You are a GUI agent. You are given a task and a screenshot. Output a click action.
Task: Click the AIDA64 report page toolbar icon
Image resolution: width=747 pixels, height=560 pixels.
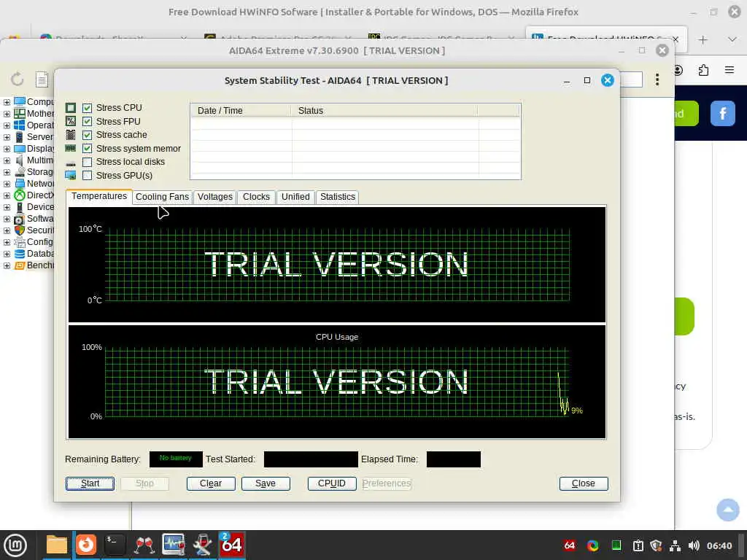(x=42, y=79)
